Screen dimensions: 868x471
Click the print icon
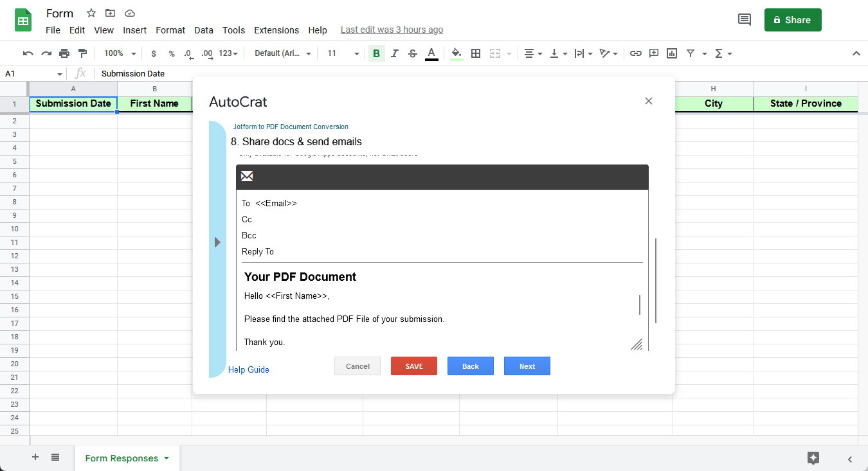(64, 53)
